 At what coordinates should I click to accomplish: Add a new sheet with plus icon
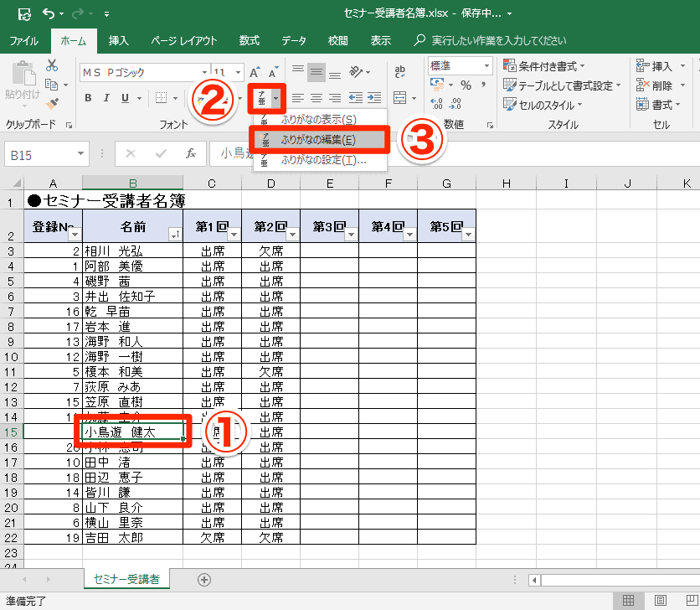(x=203, y=579)
